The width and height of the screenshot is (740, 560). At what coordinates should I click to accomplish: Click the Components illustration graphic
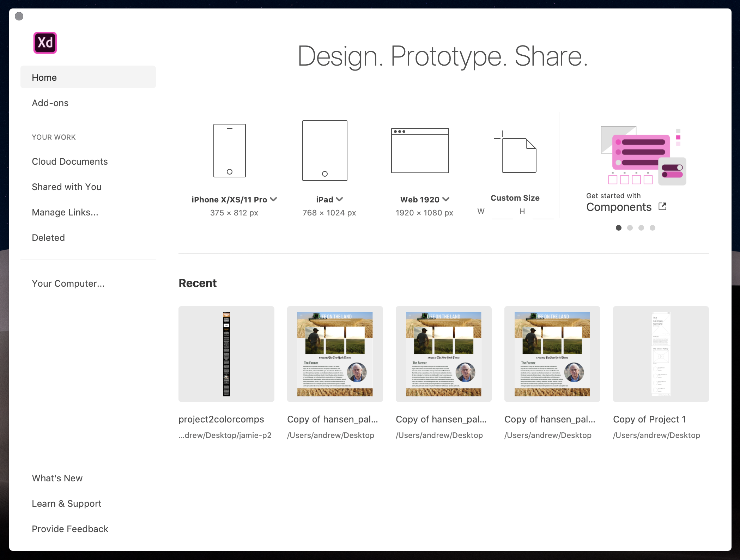pos(643,155)
